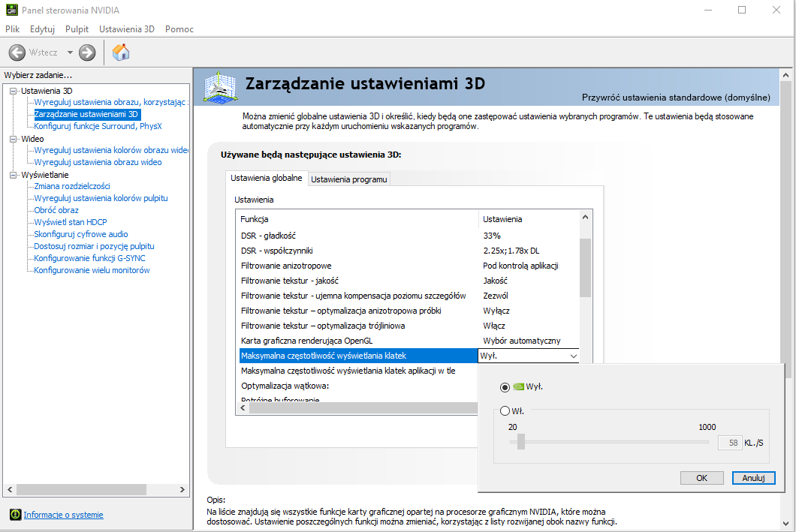The width and height of the screenshot is (796, 532).
Task: Open the Pomoc menu
Action: coord(179,29)
